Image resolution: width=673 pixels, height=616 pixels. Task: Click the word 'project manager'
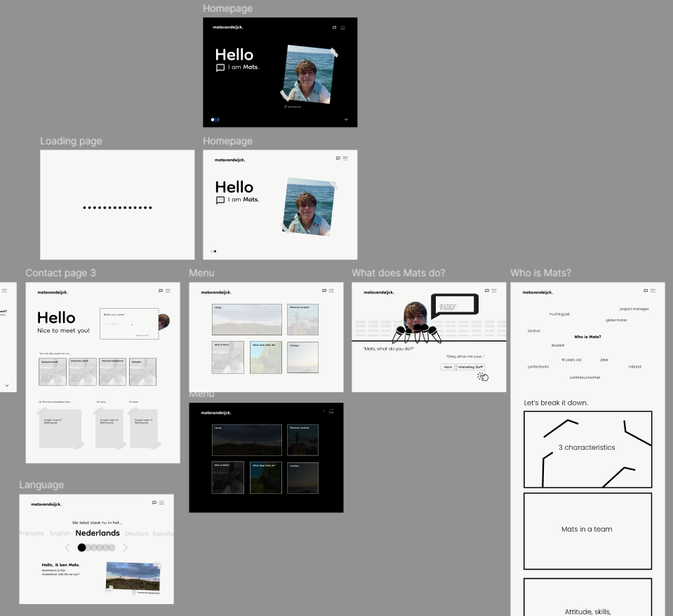[x=634, y=309]
